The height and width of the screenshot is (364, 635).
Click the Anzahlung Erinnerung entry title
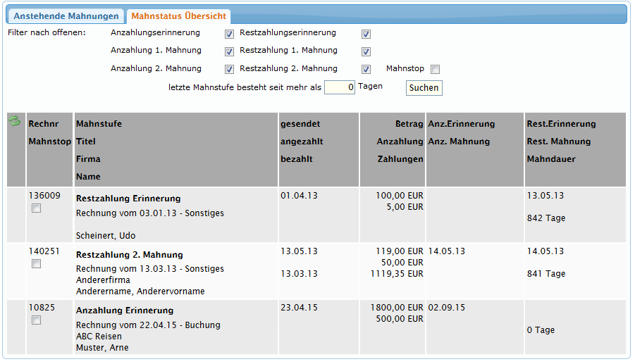pyautogui.click(x=125, y=310)
